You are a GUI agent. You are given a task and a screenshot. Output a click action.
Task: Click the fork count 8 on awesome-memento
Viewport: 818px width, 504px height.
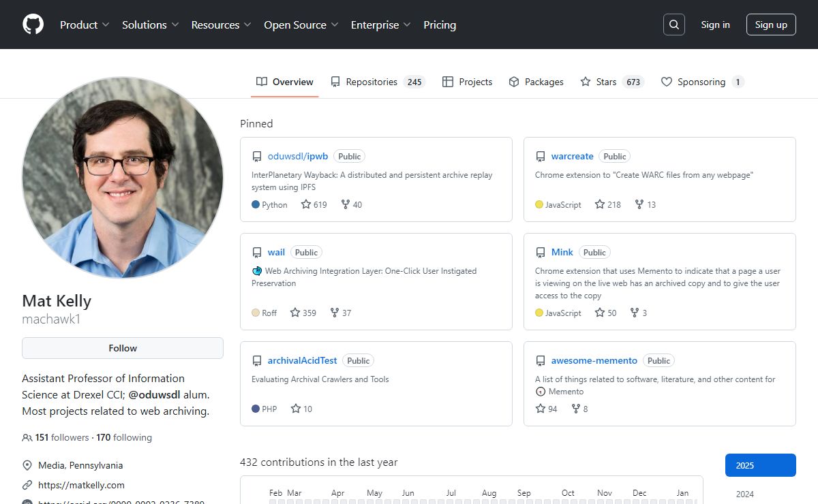pyautogui.click(x=586, y=409)
